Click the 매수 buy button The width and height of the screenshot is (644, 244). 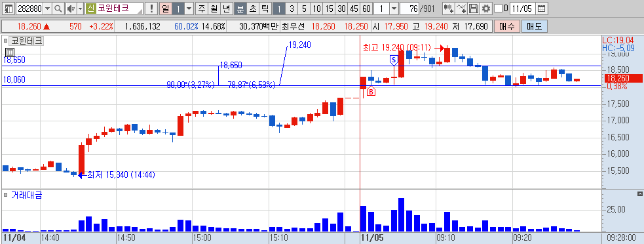click(507, 27)
